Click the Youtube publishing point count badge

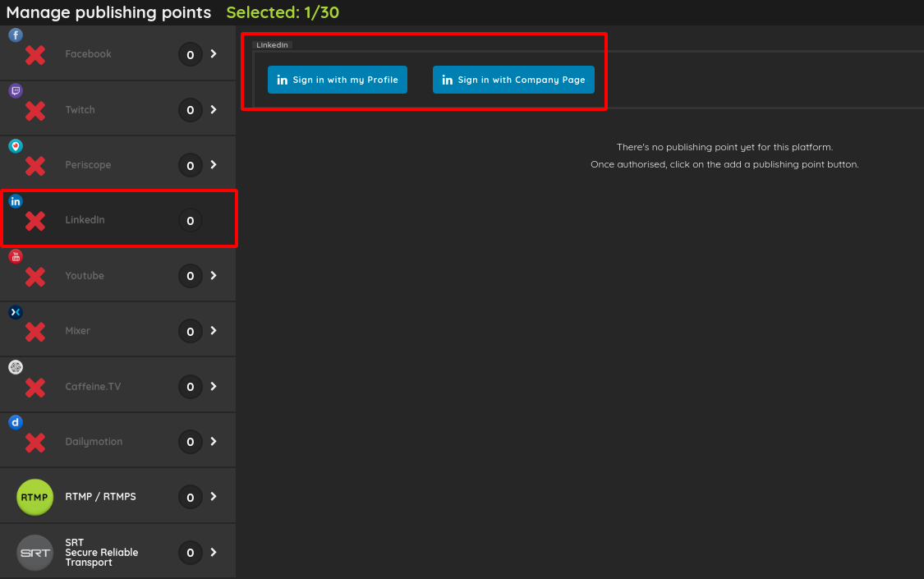coord(191,276)
